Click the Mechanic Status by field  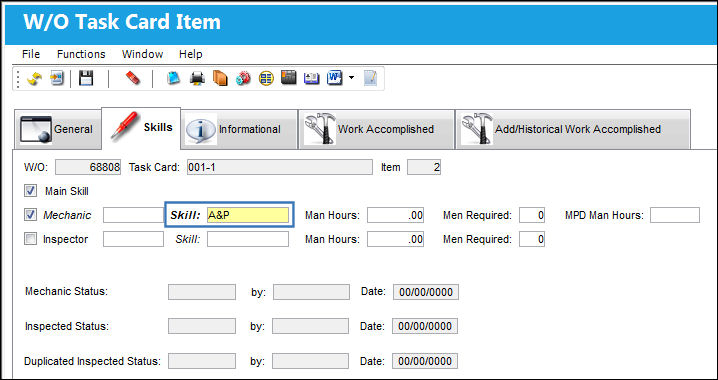click(x=311, y=292)
